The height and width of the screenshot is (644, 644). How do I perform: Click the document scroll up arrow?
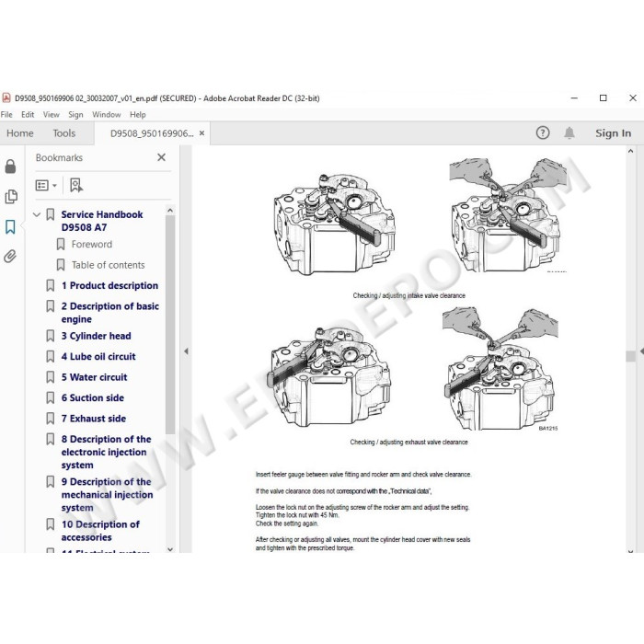click(630, 151)
